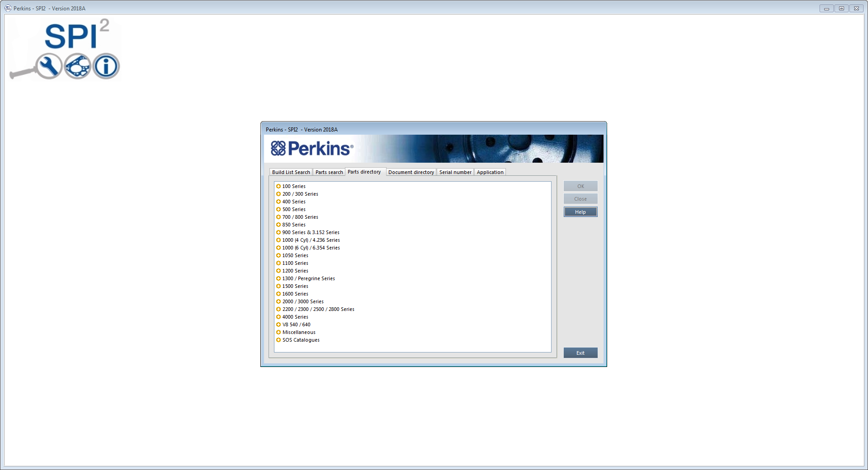This screenshot has height=470, width=868.
Task: Expand the 850 Series plus icon
Action: click(x=278, y=225)
